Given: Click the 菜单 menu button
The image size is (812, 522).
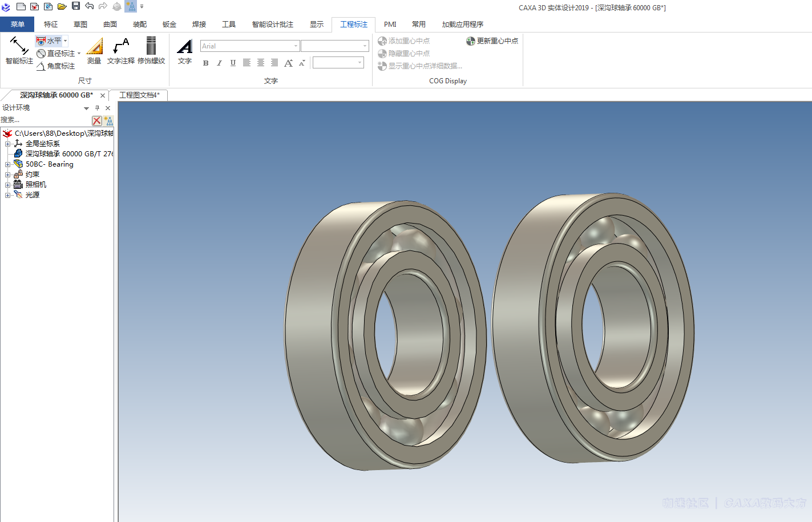Looking at the screenshot, I should tap(17, 25).
